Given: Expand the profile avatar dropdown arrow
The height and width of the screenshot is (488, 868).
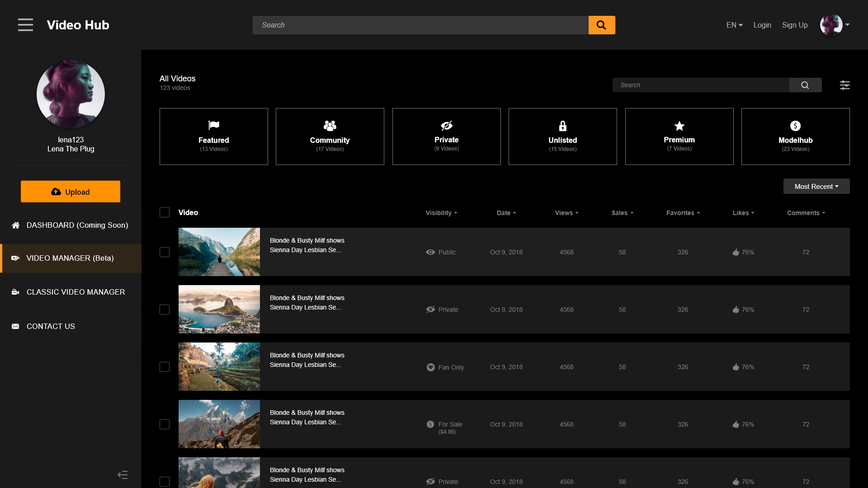Looking at the screenshot, I should tap(847, 25).
